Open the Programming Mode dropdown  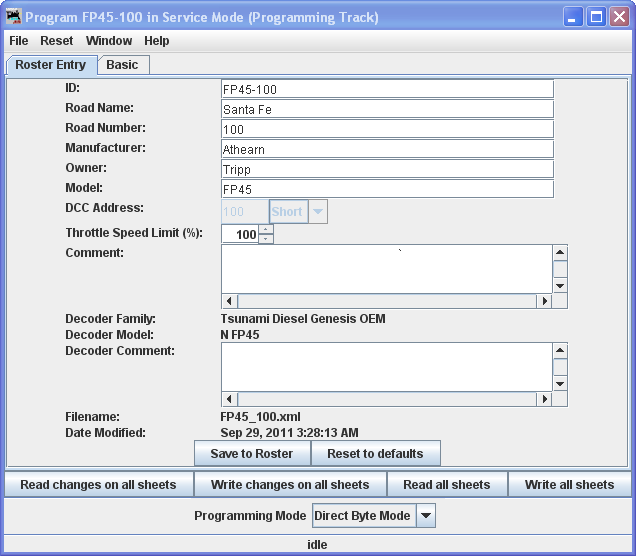tap(425, 516)
